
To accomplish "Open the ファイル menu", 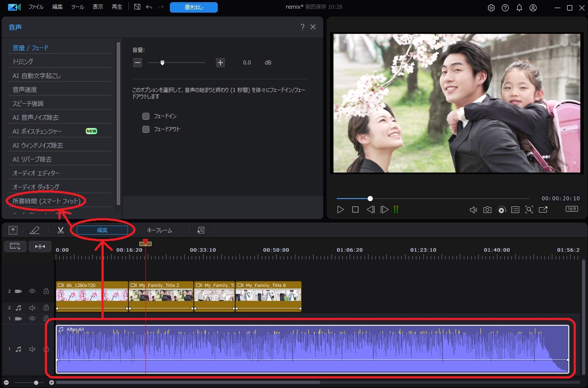I will 36,7.
